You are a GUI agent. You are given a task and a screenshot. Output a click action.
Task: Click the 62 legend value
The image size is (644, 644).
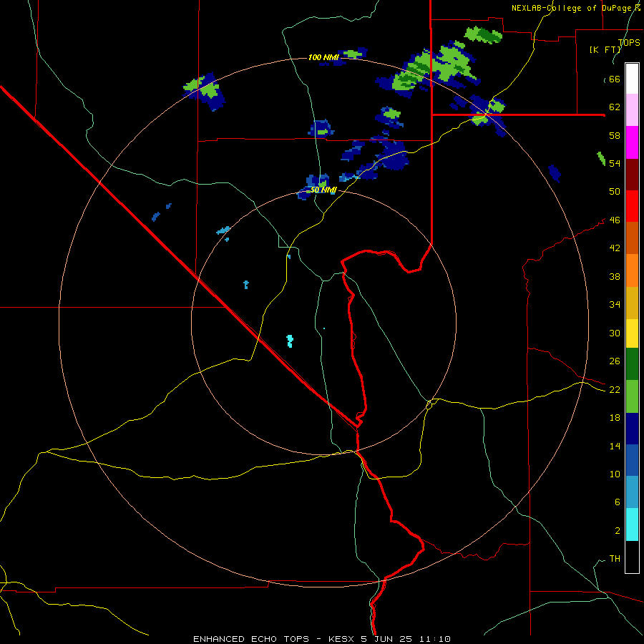[x=615, y=107]
